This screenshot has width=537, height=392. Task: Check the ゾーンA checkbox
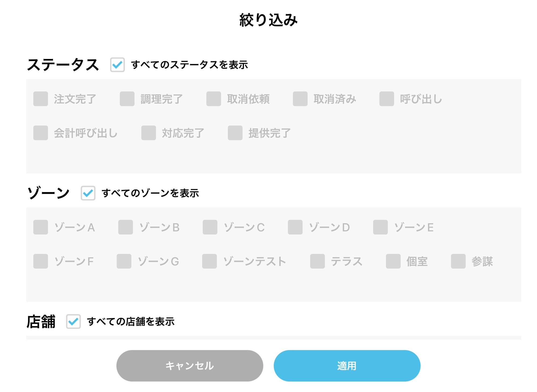(x=41, y=227)
